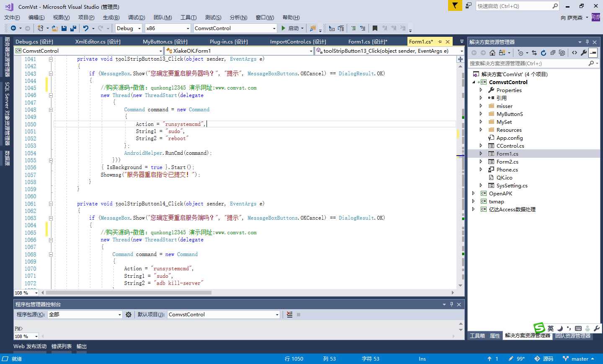Click the Collapse All icon in Solution Explorer
The image size is (603, 364).
(x=553, y=53)
